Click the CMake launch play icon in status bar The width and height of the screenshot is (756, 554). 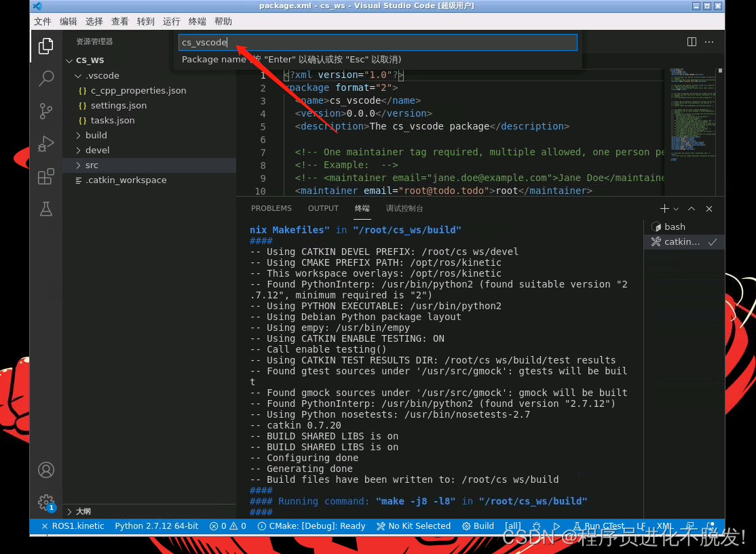556,526
